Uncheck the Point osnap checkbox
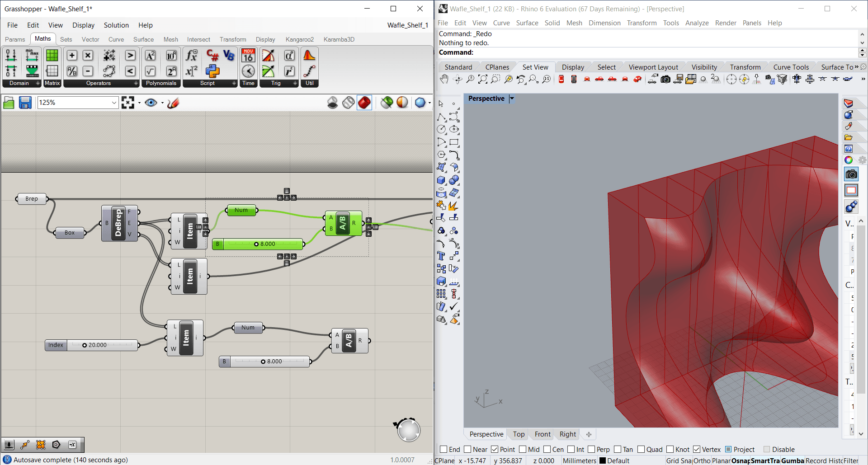 pyautogui.click(x=495, y=449)
